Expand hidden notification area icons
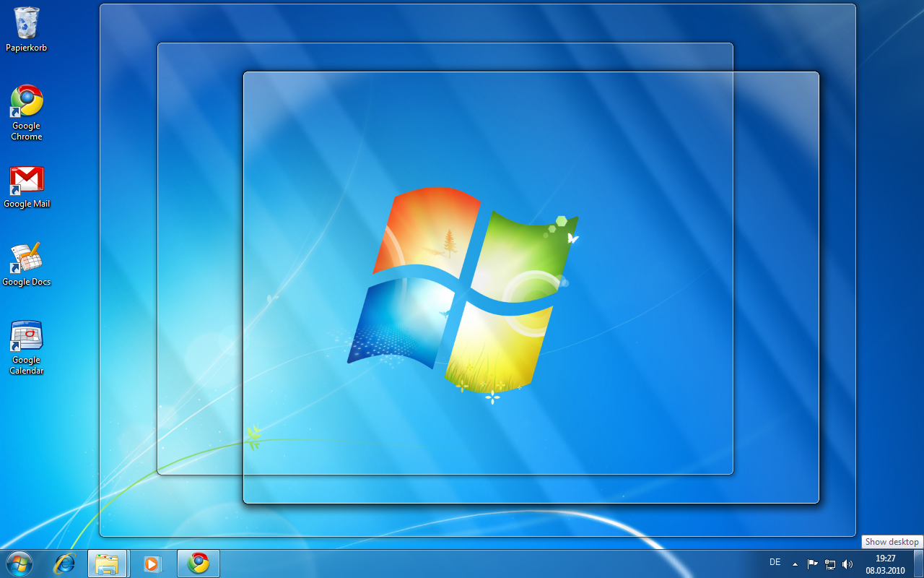924x578 pixels. pos(794,563)
